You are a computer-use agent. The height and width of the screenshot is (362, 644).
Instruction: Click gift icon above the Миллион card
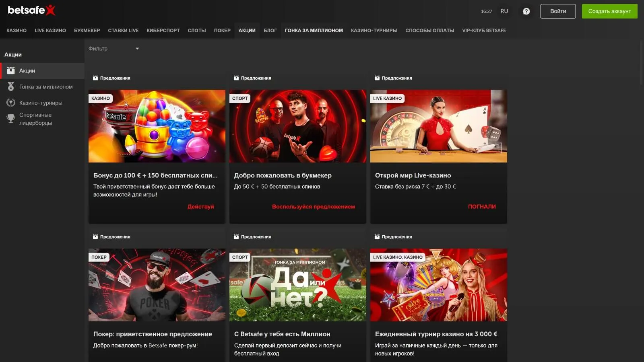point(236,237)
